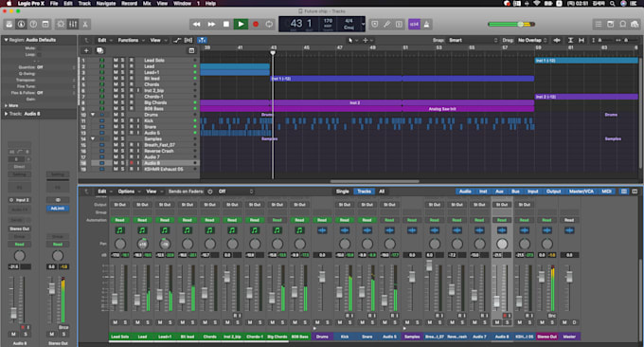Toggle the Flex show/hide icon
This screenshot has width=644, height=347.
pos(188,40)
